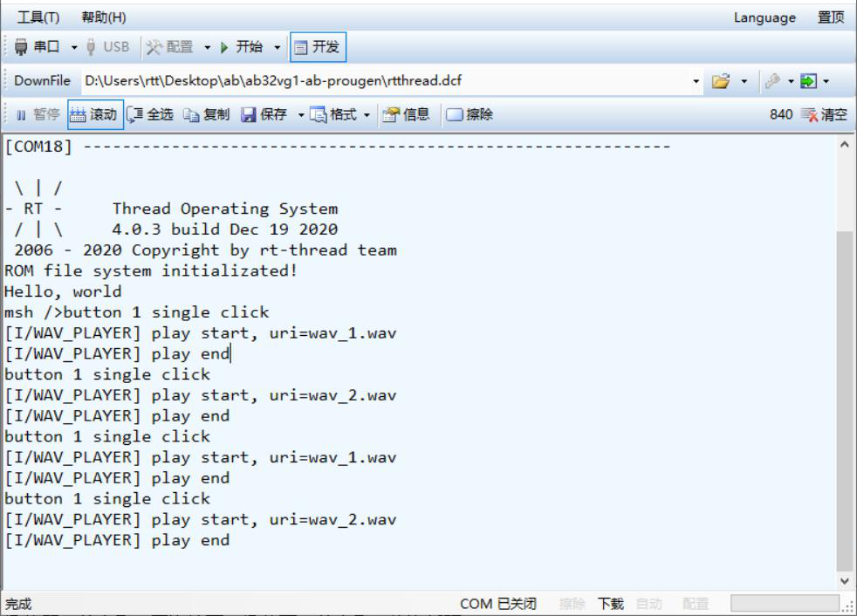The width and height of the screenshot is (857, 616).
Task: Click the 开始 start play icon
Action: pyautogui.click(x=223, y=48)
